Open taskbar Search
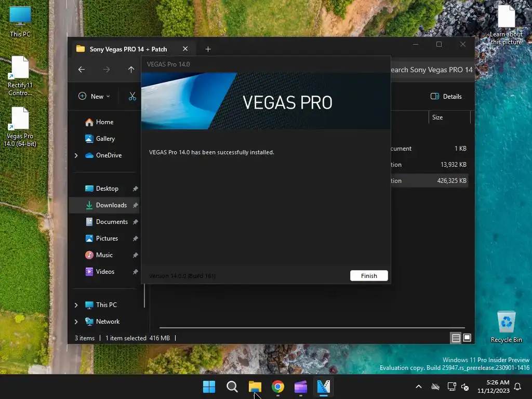The image size is (532, 399). pos(232,387)
